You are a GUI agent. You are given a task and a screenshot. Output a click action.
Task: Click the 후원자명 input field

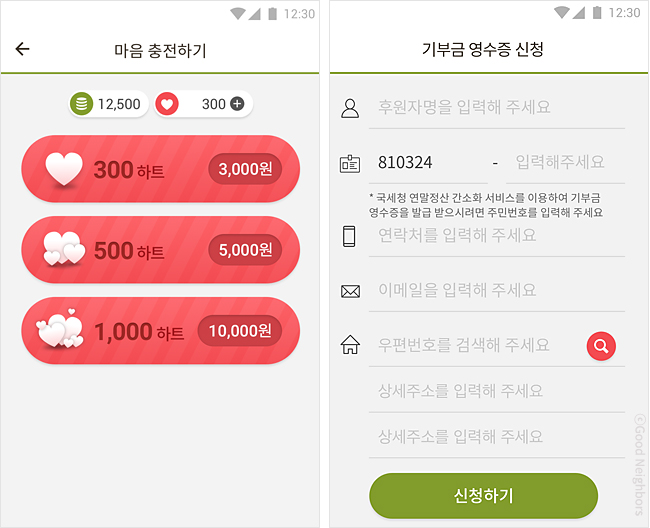click(496, 107)
